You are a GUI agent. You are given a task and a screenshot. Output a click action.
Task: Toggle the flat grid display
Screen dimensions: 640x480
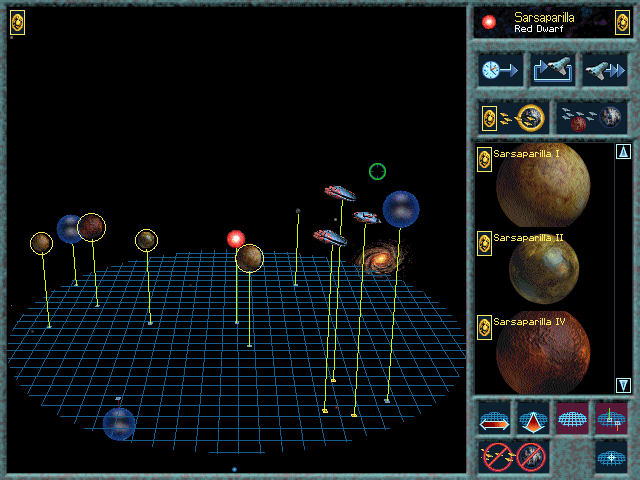pos(572,419)
